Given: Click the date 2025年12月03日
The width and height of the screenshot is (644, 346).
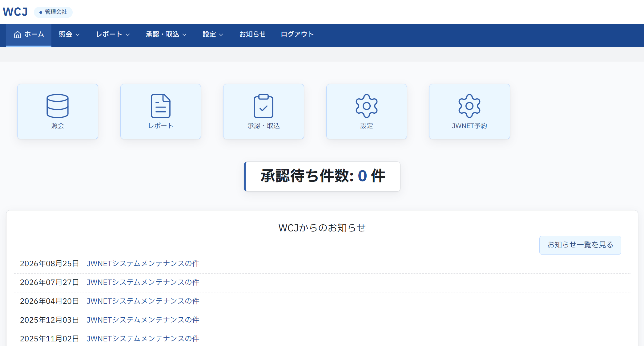Looking at the screenshot, I should pos(49,320).
